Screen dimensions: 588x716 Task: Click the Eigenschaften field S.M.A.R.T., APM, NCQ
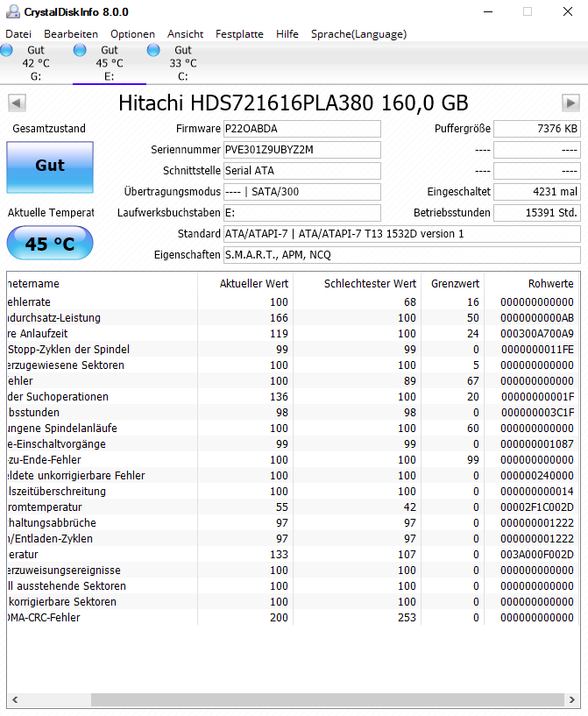(x=401, y=255)
